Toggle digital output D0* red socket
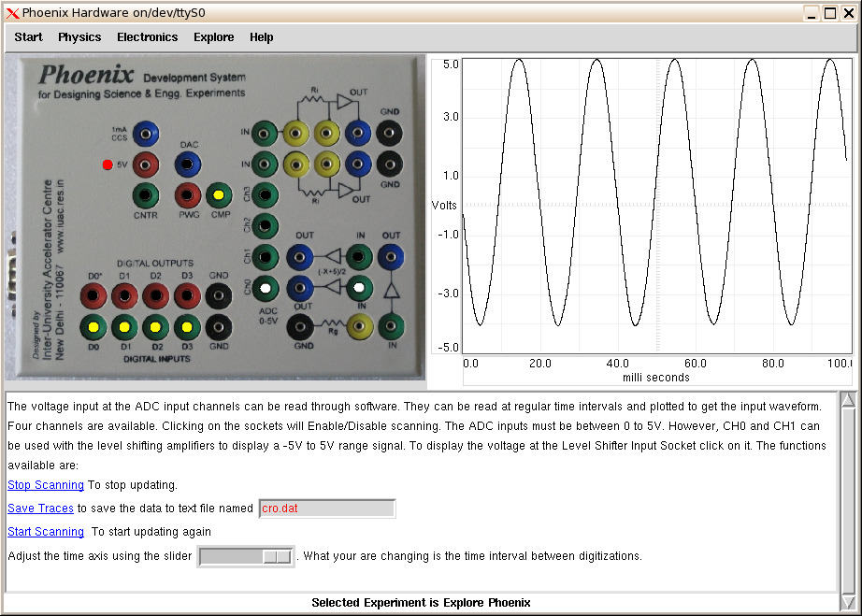This screenshot has height=616, width=862. click(93, 296)
